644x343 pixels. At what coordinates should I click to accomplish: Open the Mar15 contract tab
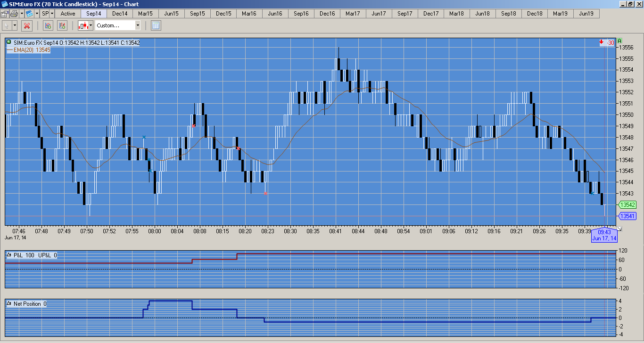(x=146, y=14)
